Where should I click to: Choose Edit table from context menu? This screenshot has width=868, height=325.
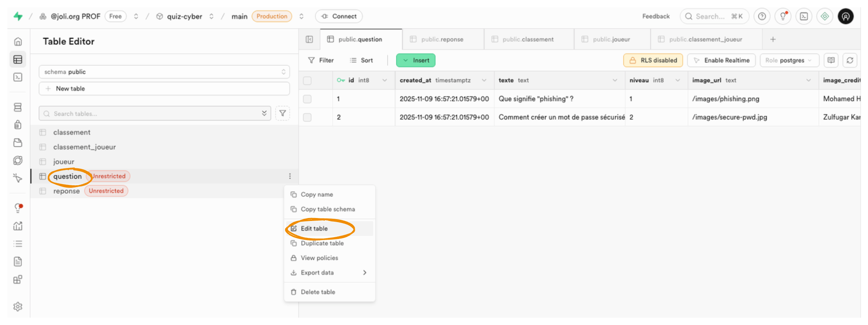coord(314,228)
